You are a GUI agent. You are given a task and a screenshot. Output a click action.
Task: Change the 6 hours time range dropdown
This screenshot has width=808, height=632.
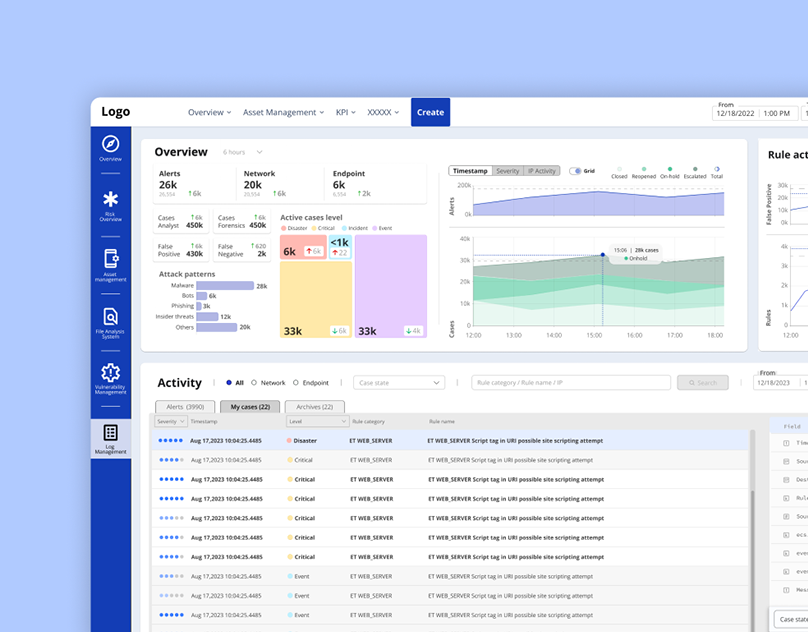pyautogui.click(x=243, y=152)
